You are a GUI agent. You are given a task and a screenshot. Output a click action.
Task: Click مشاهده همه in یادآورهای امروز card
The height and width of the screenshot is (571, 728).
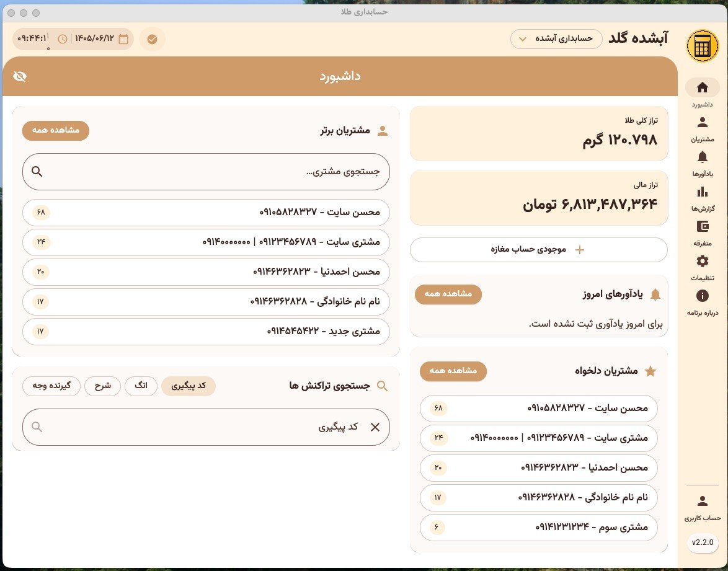tap(448, 294)
